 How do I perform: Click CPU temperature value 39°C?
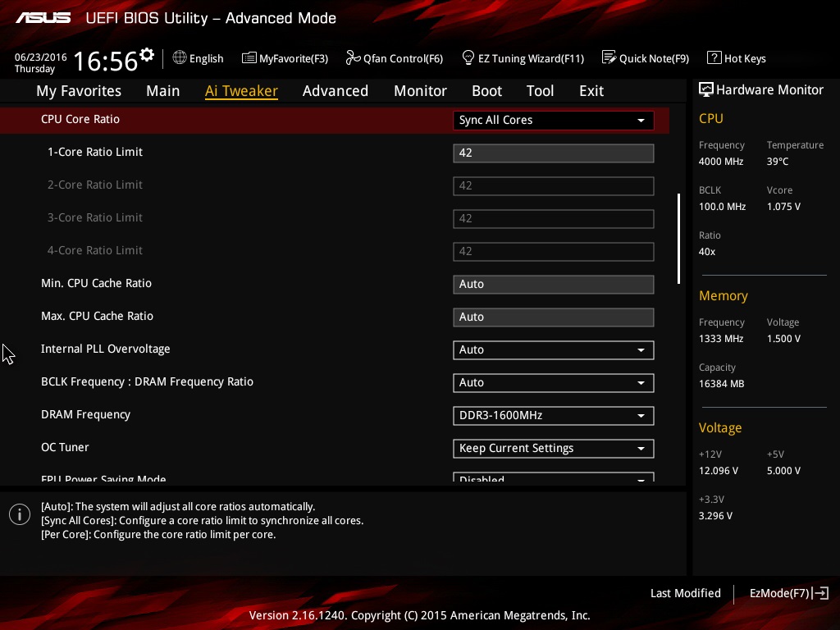click(x=778, y=162)
